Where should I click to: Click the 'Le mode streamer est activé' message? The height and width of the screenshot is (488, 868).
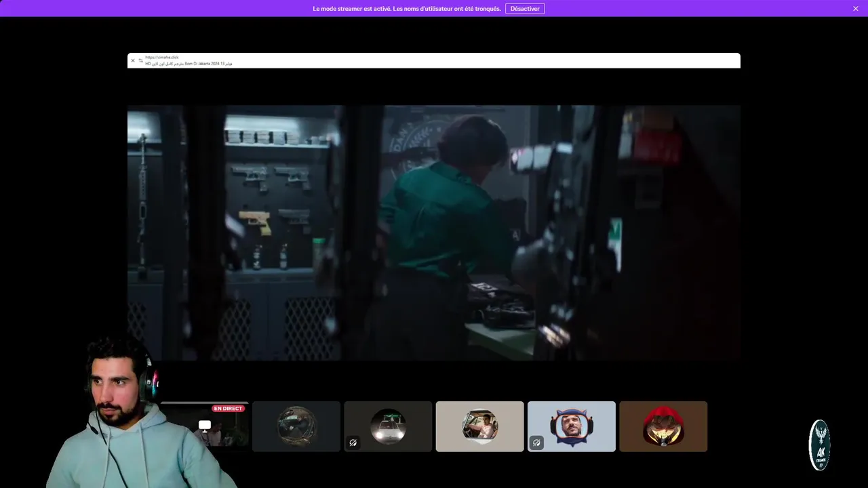point(407,9)
